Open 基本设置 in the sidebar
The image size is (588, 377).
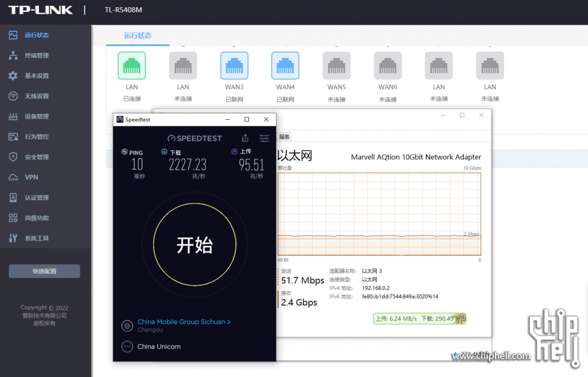[37, 76]
